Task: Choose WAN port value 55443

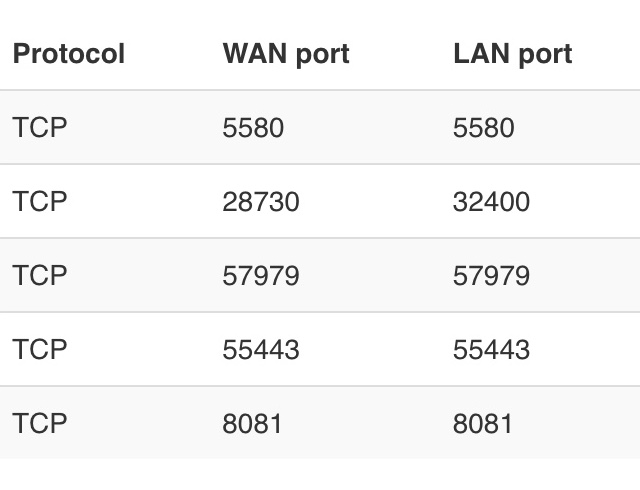Action: [260, 350]
